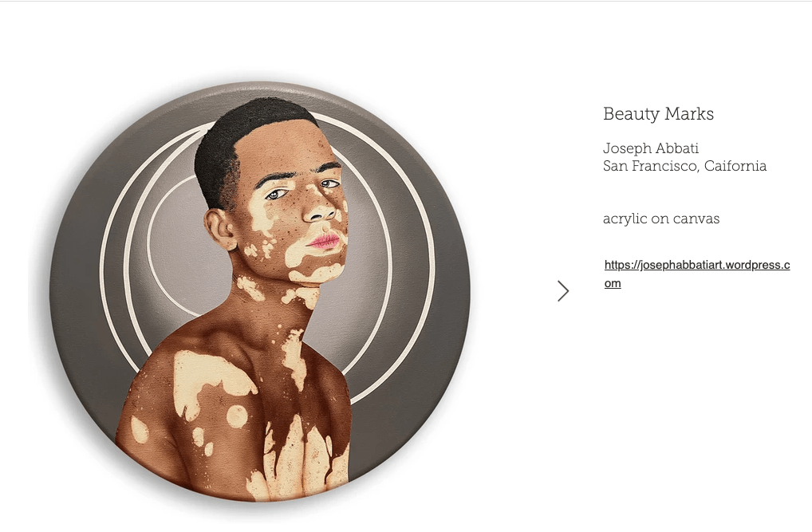Select the artist name Joseph Abbati
This screenshot has width=812, height=532.
(651, 148)
